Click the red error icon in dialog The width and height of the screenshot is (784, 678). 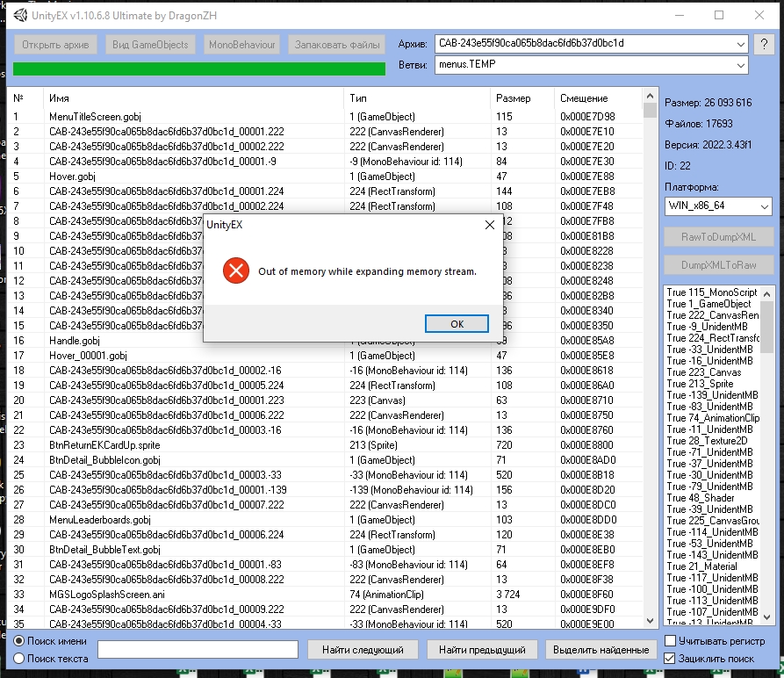[236, 270]
